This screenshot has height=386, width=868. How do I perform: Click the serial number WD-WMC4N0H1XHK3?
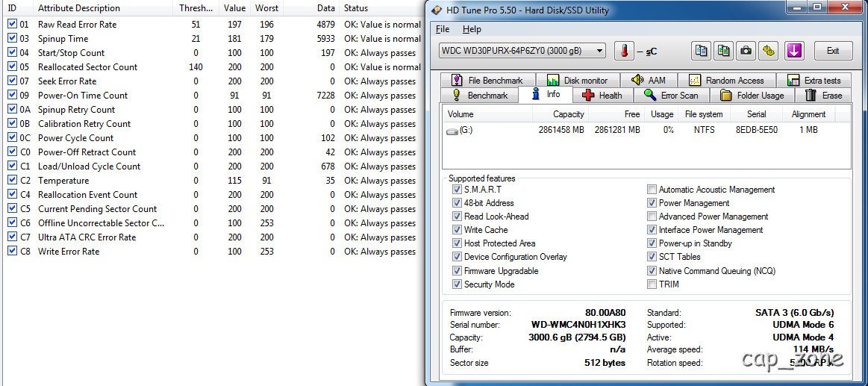578,325
